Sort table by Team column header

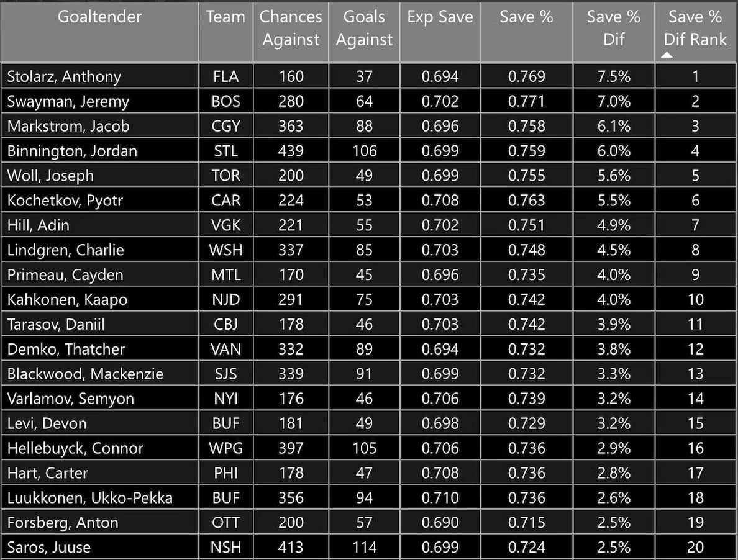pyautogui.click(x=225, y=17)
